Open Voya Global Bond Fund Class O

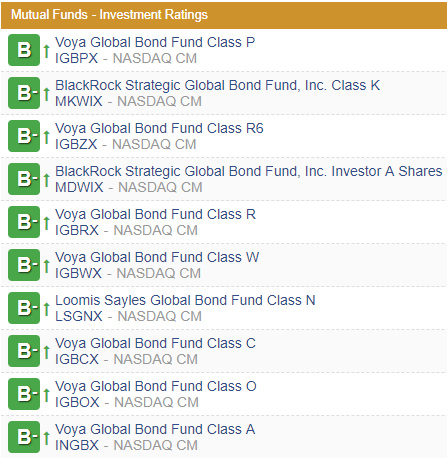(156, 386)
